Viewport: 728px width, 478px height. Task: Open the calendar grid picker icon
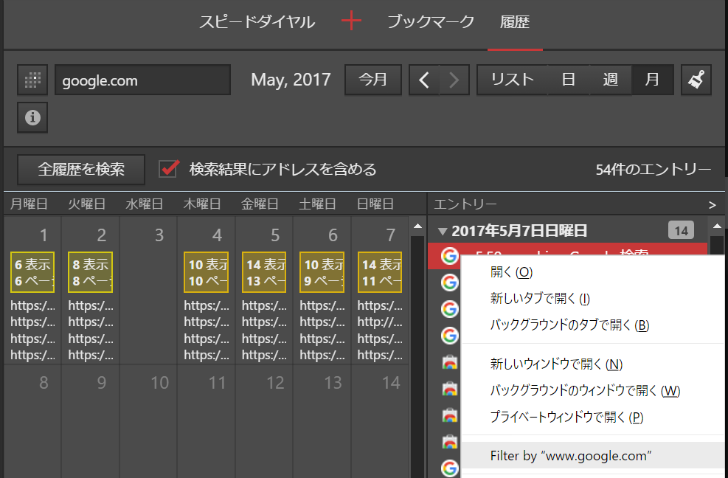click(32, 80)
